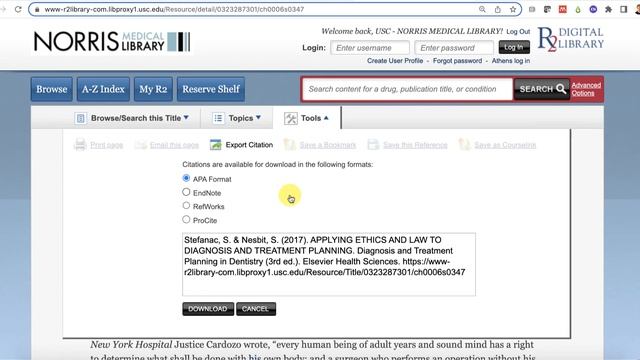Select the ProCite citation format
This screenshot has width=640, height=360.
186,219
